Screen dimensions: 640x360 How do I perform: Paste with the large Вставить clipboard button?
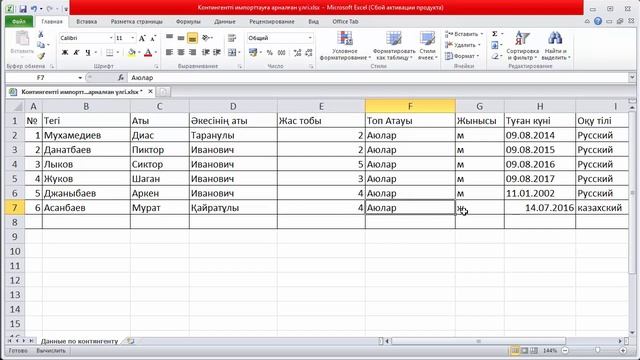(22, 42)
